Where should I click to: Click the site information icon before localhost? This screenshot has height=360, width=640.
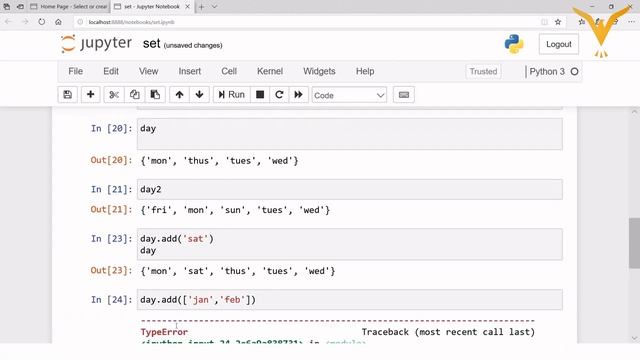pos(80,22)
